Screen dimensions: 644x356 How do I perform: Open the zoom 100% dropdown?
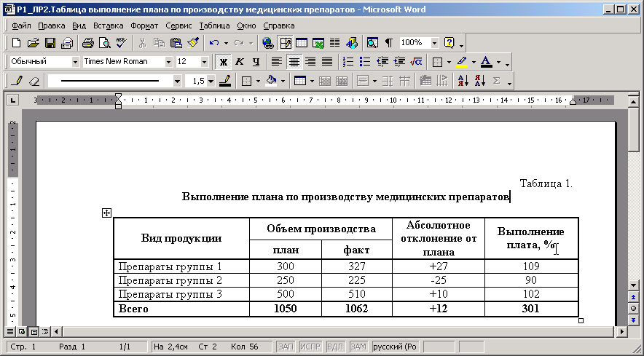(x=435, y=43)
